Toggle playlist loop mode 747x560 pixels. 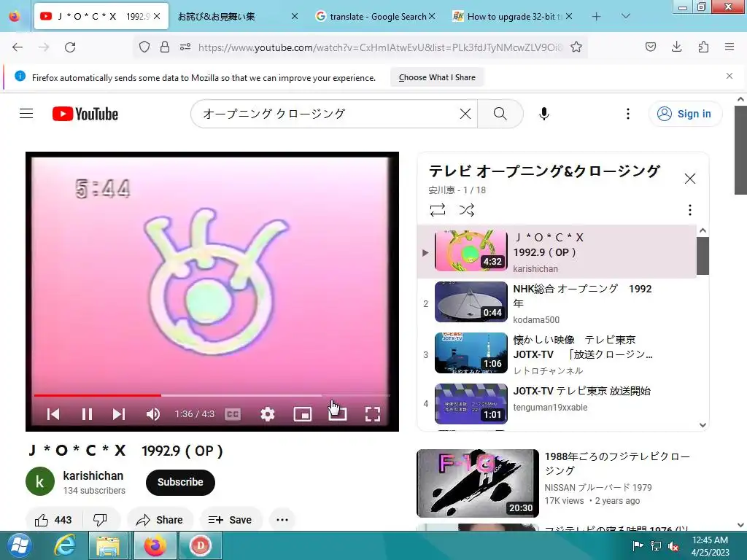coord(438,210)
